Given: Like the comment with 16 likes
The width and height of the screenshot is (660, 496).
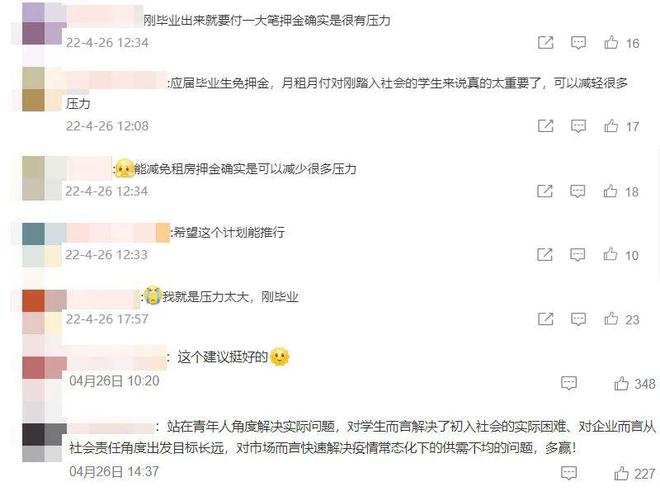Looking at the screenshot, I should coord(611,42).
